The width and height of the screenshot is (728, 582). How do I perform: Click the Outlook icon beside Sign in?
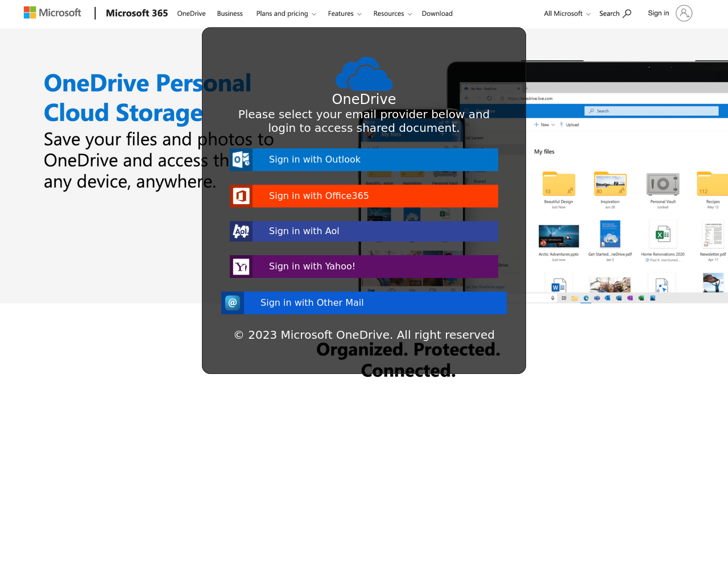241,160
